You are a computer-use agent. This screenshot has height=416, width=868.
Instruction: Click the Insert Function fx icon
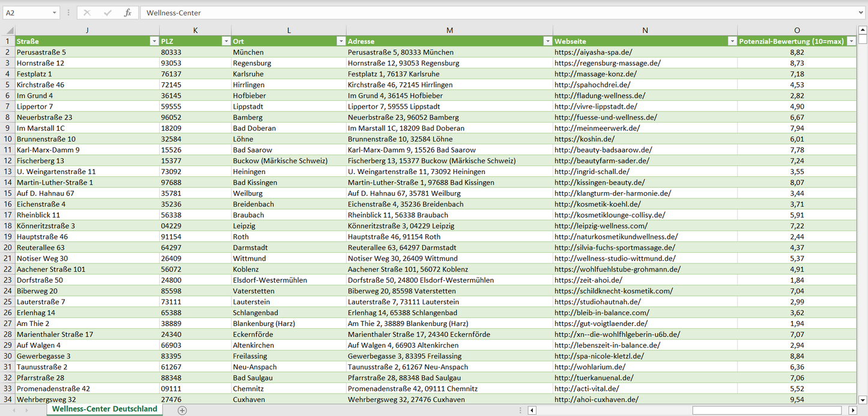127,13
